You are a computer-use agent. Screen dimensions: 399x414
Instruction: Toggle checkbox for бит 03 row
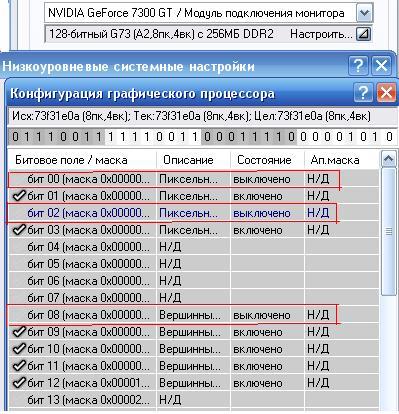point(19,230)
